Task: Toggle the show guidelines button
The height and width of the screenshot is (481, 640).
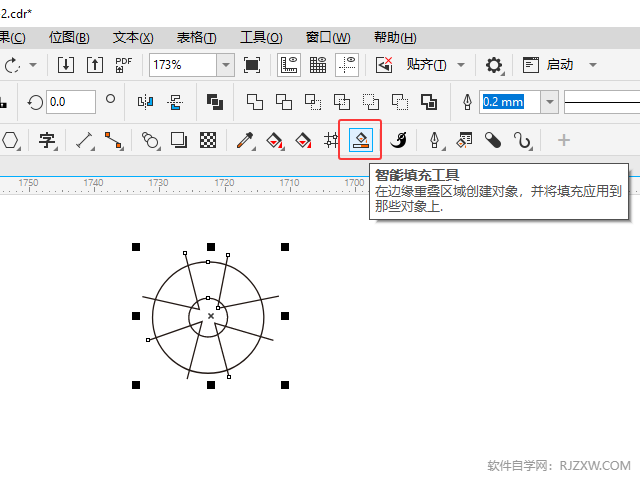Action: coord(347,65)
